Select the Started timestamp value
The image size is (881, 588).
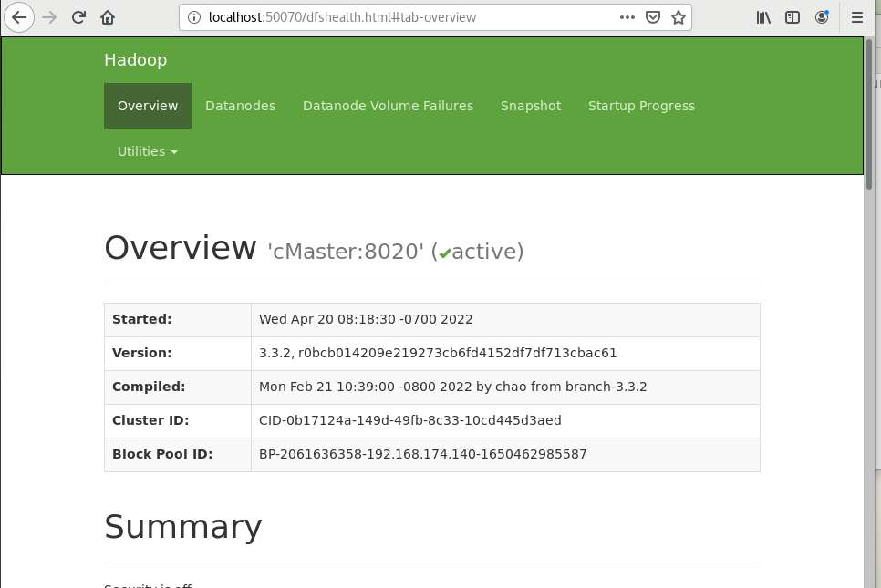pyautogui.click(x=366, y=320)
